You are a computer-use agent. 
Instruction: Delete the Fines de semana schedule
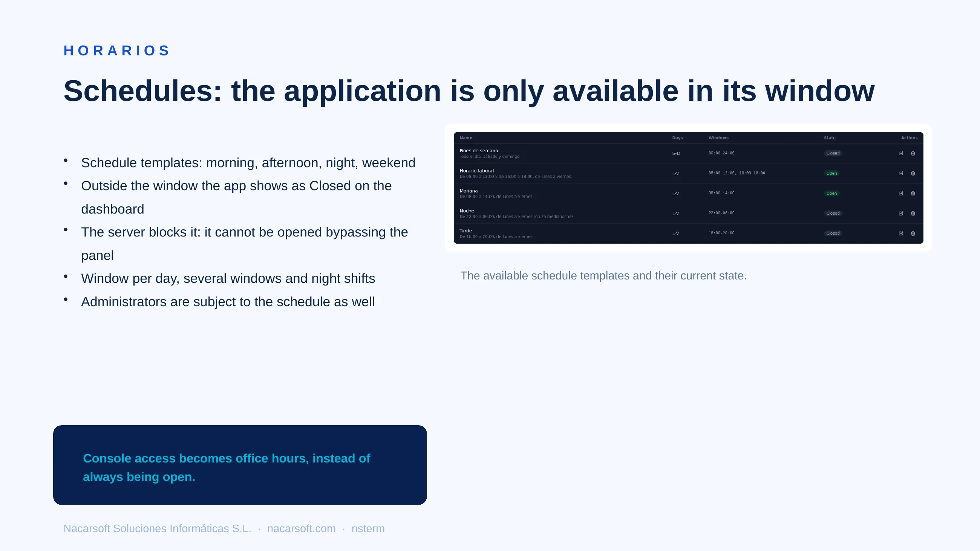913,153
